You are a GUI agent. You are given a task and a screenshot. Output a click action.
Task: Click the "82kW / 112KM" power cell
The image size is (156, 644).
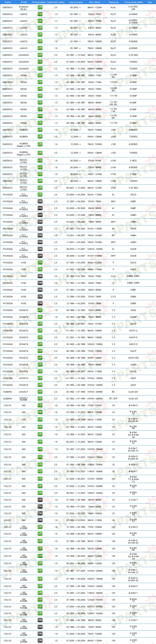tap(95, 194)
